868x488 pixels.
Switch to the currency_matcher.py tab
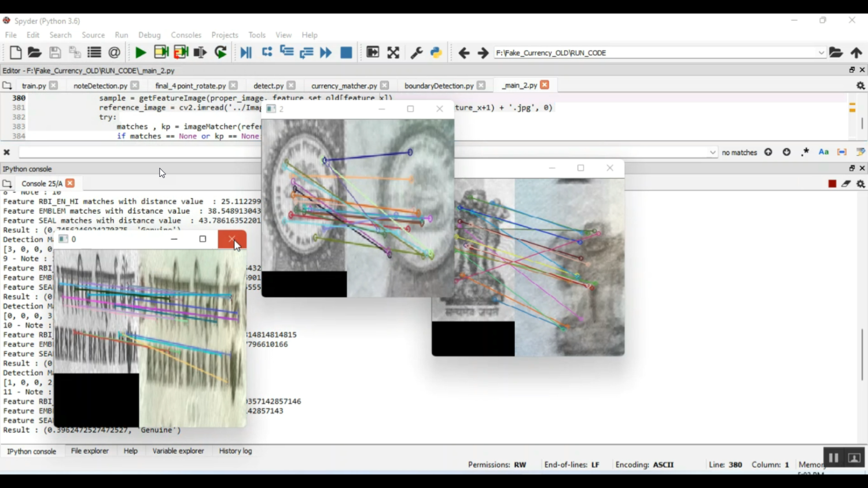pos(344,86)
